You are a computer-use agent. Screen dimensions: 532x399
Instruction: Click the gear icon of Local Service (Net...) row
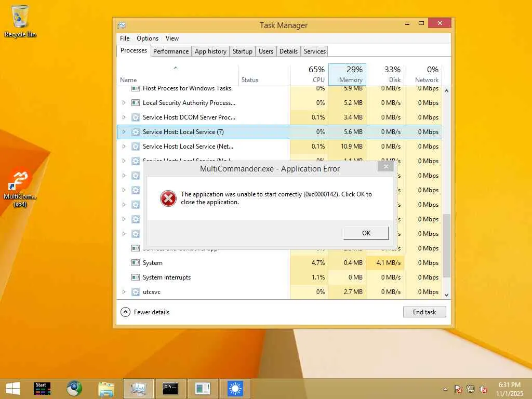click(x=136, y=147)
